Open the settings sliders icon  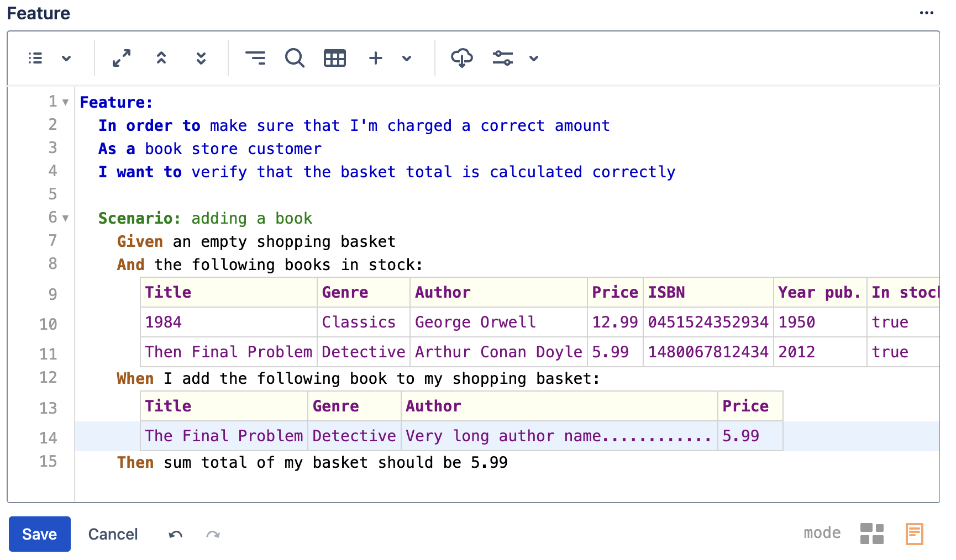[x=503, y=58]
